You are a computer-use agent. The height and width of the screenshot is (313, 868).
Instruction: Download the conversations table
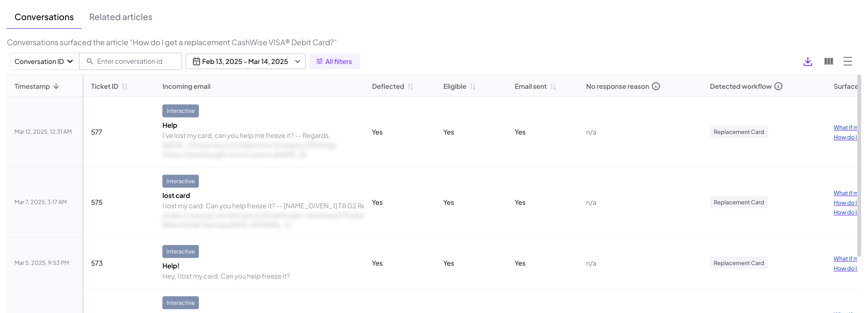pos(807,61)
